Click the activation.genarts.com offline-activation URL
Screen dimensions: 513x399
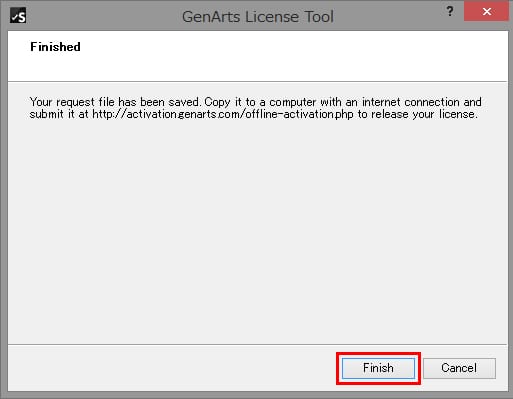223,114
